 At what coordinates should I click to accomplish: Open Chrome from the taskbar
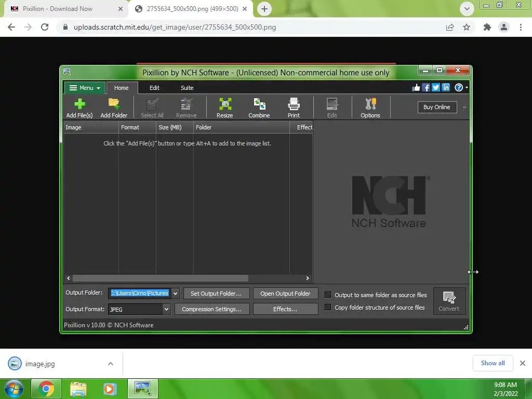46,389
